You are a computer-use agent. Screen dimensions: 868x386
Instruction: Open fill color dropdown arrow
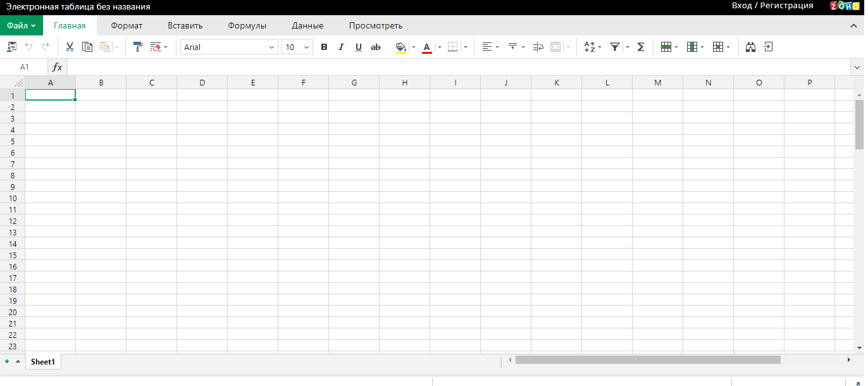[x=414, y=47]
